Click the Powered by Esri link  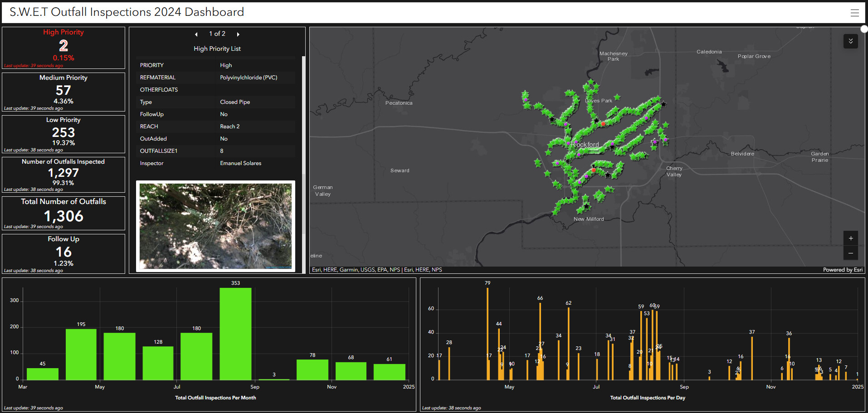pos(843,270)
